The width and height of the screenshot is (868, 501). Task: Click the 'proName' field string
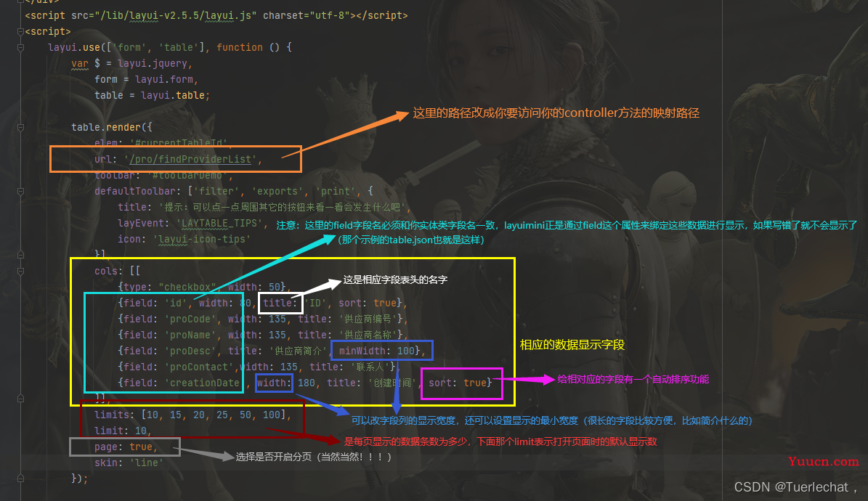(x=190, y=335)
